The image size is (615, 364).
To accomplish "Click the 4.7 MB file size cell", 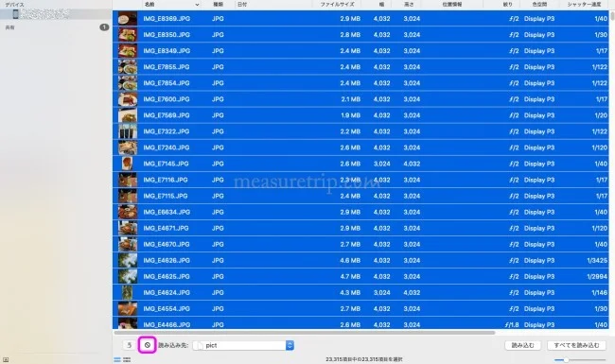I will (350, 276).
